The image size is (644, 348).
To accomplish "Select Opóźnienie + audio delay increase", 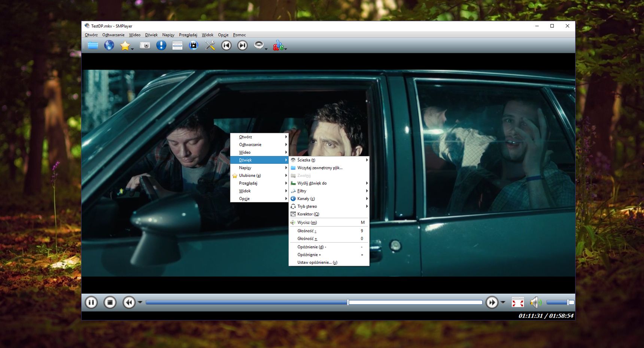I will coord(329,255).
